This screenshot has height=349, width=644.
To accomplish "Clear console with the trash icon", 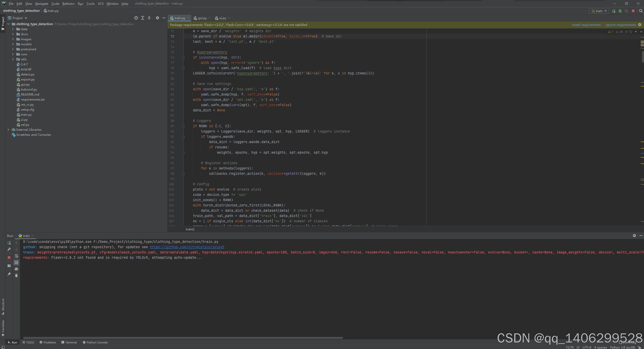I will (16, 276).
